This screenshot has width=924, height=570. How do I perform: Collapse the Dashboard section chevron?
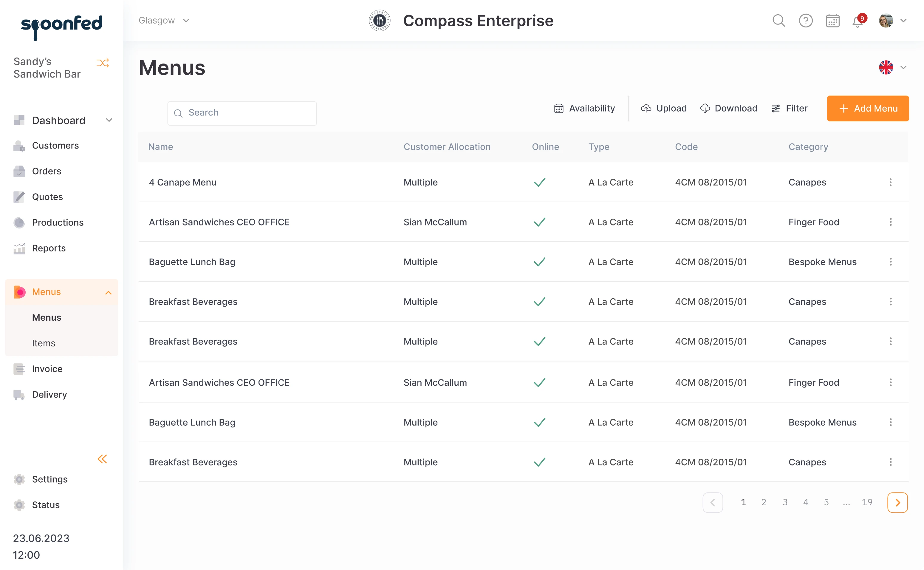click(x=109, y=120)
